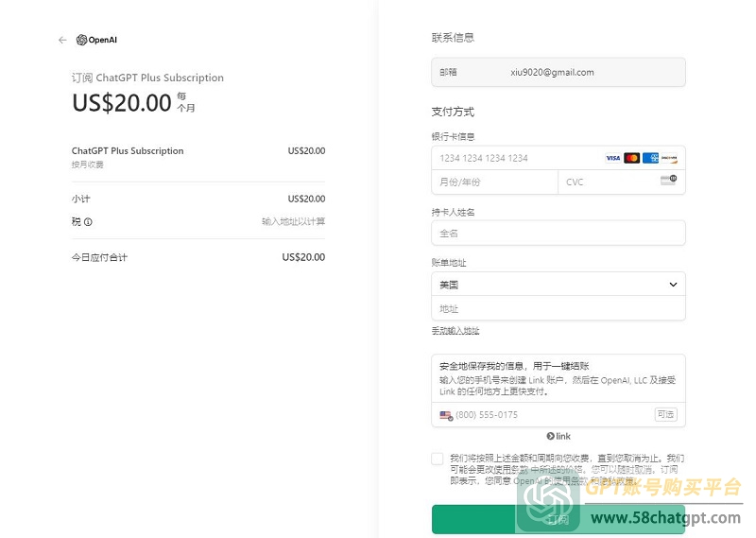The image size is (756, 538).
Task: Click the Mastercard icon
Action: coord(631,158)
